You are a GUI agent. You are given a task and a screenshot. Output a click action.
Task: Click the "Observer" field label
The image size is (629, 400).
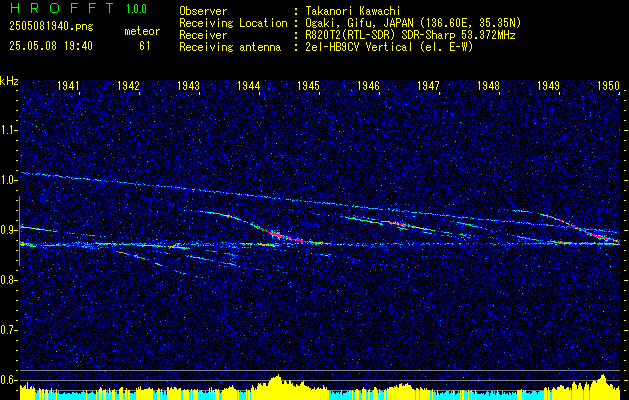coord(203,11)
